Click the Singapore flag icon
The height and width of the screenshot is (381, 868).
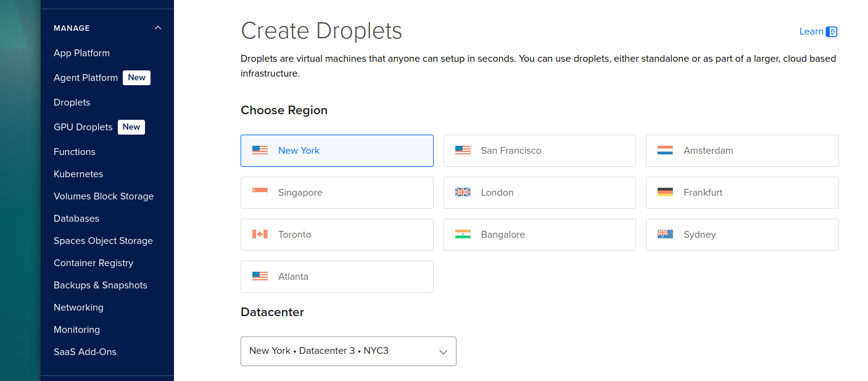point(260,192)
